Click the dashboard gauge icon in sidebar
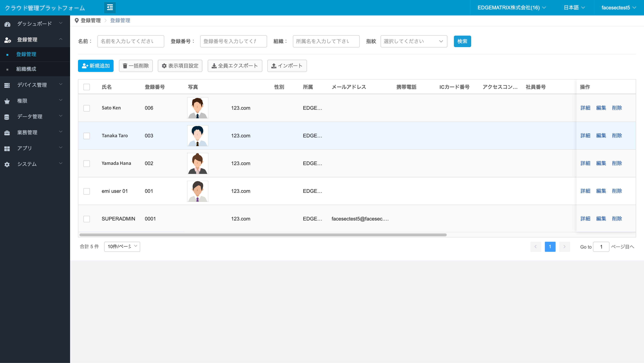The width and height of the screenshot is (644, 363). point(7,24)
